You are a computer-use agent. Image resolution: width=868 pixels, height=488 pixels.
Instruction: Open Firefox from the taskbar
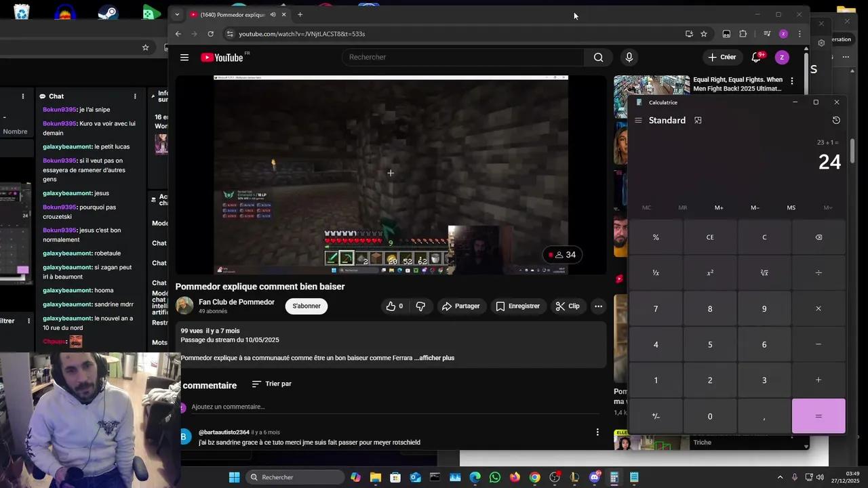tap(515, 477)
